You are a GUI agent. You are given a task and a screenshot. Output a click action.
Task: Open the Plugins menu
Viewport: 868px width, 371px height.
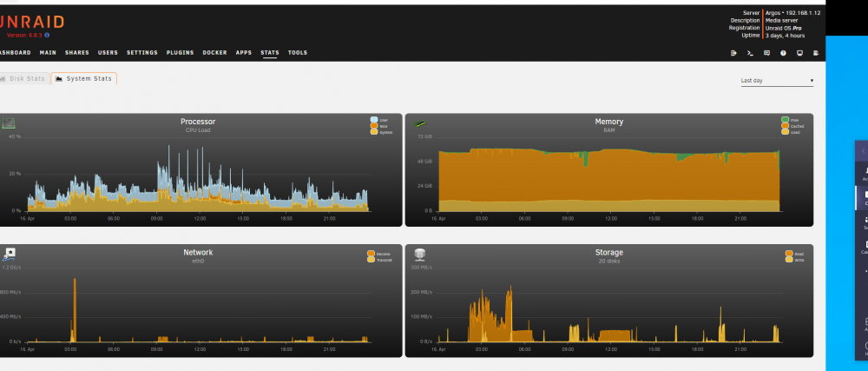point(180,53)
